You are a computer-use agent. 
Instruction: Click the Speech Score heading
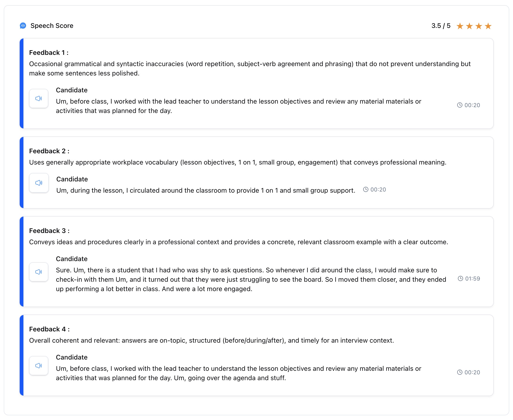52,26
